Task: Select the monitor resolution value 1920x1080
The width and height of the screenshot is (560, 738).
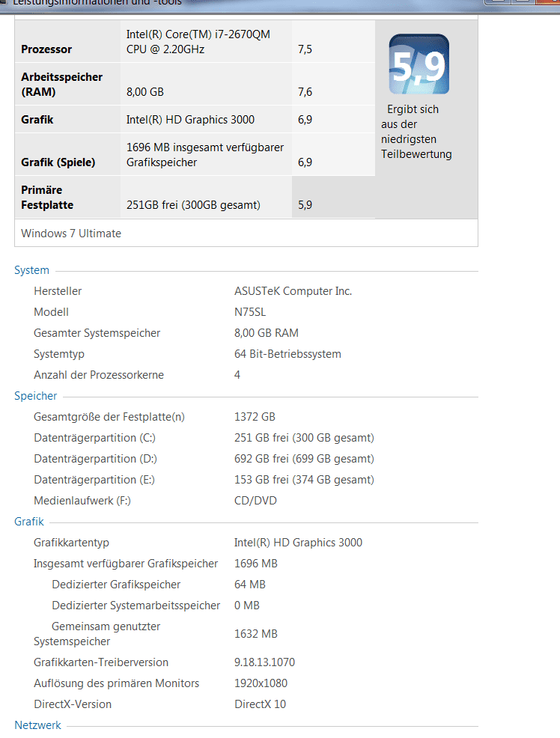Action: coord(261,683)
